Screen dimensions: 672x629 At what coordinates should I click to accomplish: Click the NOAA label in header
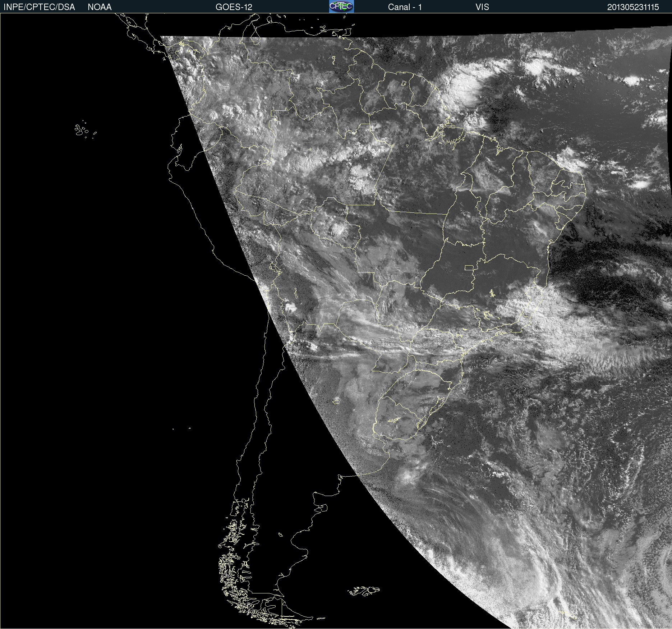pos(100,7)
